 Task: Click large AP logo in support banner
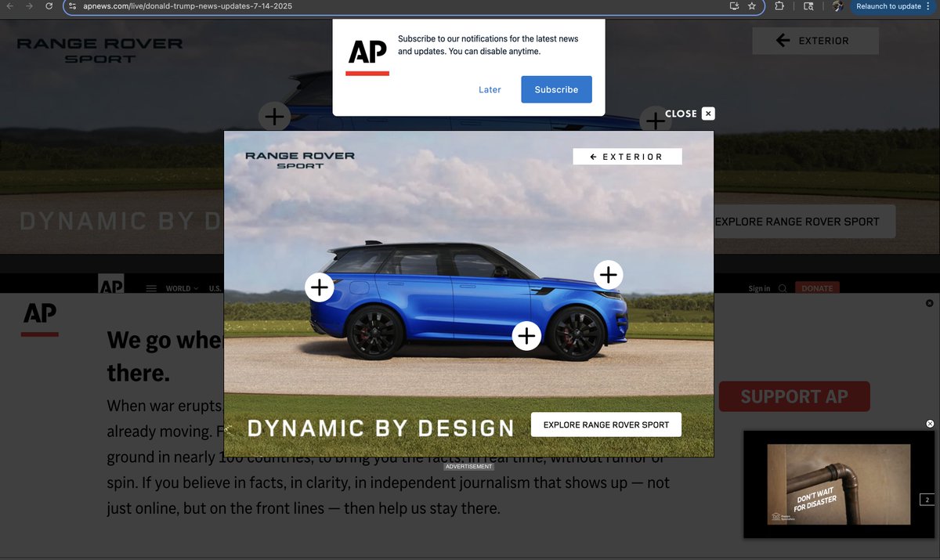[40, 319]
